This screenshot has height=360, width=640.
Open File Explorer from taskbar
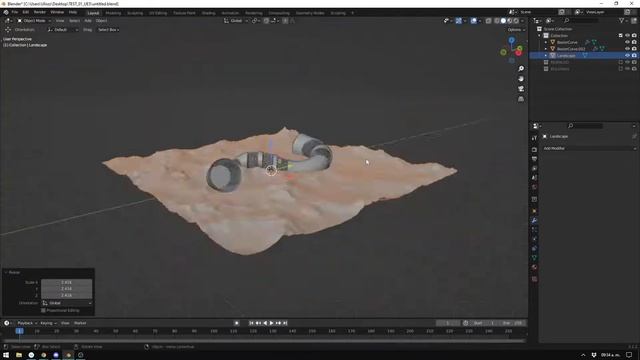click(19, 355)
